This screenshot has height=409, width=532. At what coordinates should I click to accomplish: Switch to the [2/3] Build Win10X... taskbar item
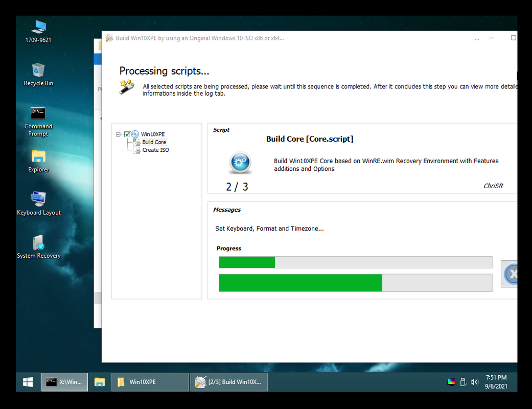[229, 382]
